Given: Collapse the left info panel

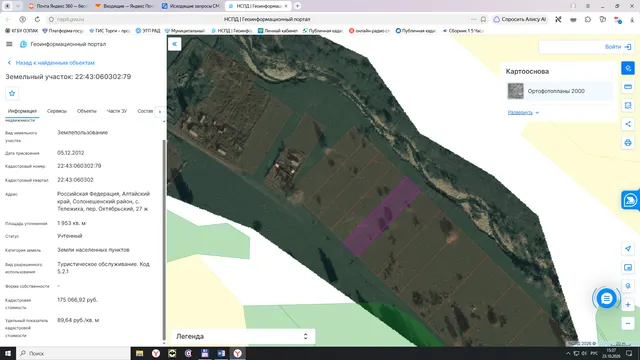Looking at the screenshot, I should click(174, 44).
